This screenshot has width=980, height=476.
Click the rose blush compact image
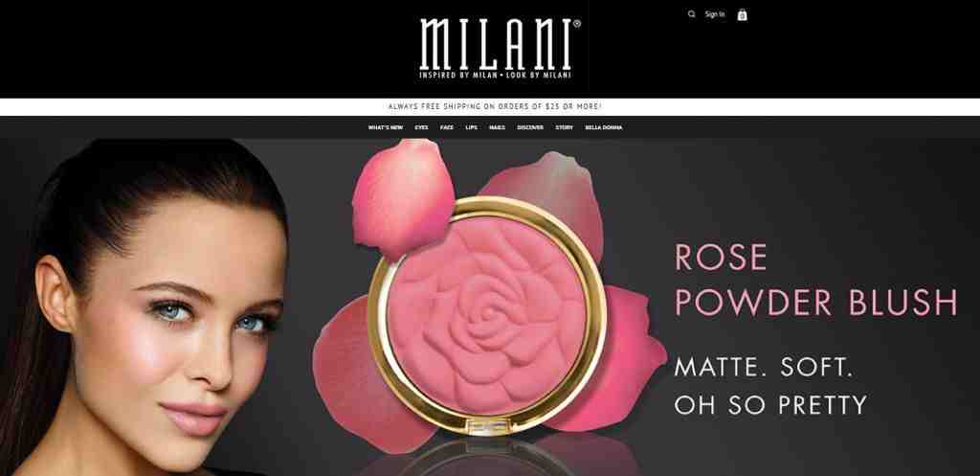click(x=487, y=316)
